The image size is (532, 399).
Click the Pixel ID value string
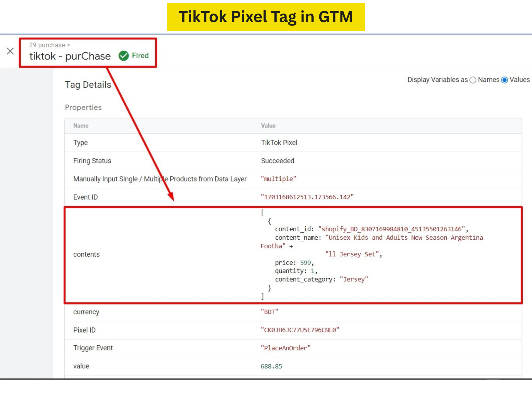point(300,330)
